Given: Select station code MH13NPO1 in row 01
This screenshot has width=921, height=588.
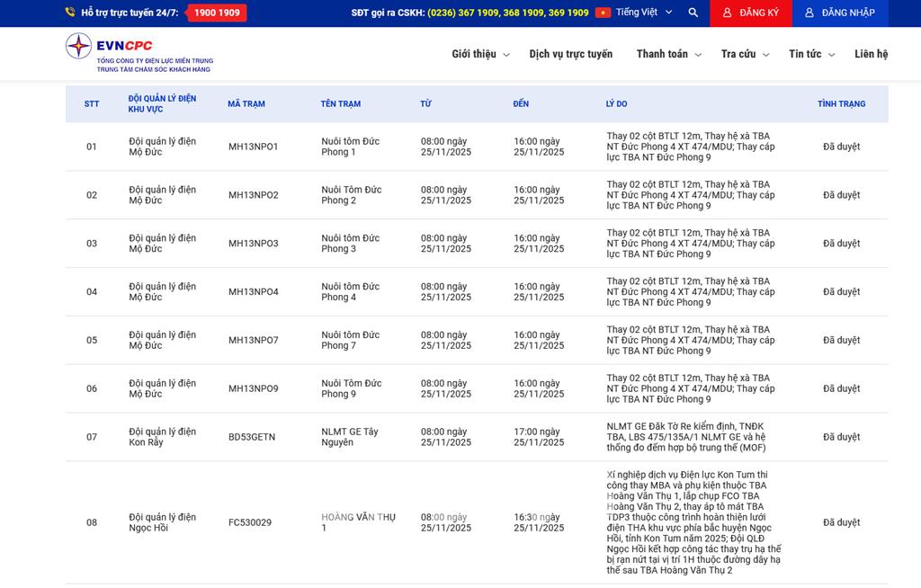Looking at the screenshot, I should click(x=253, y=147).
